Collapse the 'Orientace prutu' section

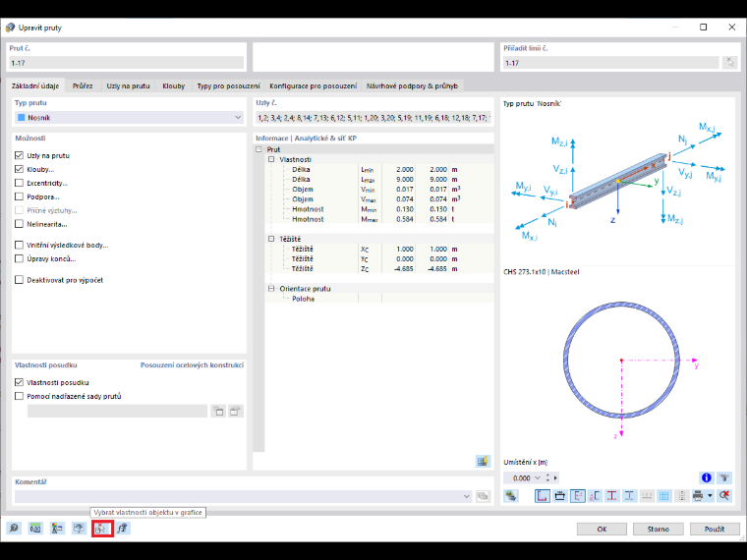(271, 289)
